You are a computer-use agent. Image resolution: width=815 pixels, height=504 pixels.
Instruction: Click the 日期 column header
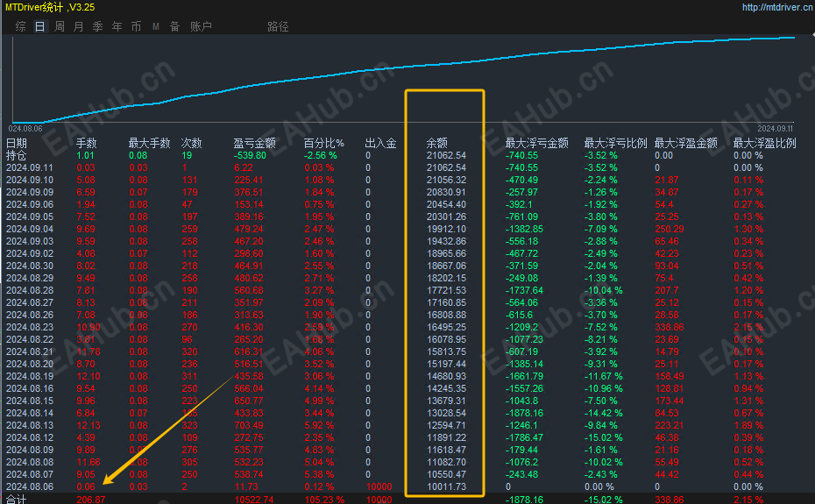pos(16,143)
